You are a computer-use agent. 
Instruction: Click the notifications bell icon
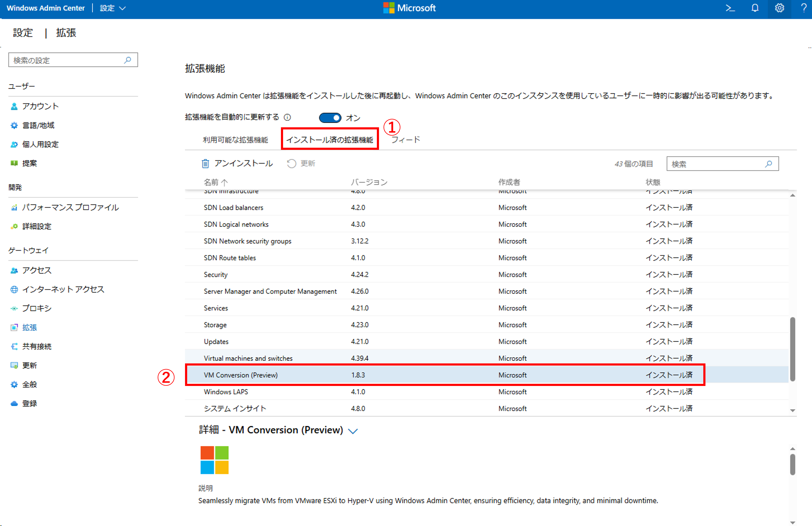point(755,8)
